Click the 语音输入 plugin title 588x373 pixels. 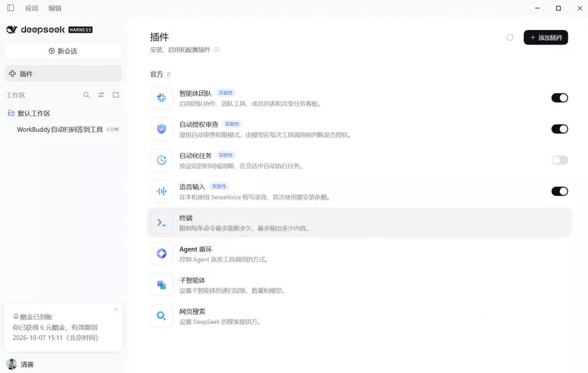[192, 187]
